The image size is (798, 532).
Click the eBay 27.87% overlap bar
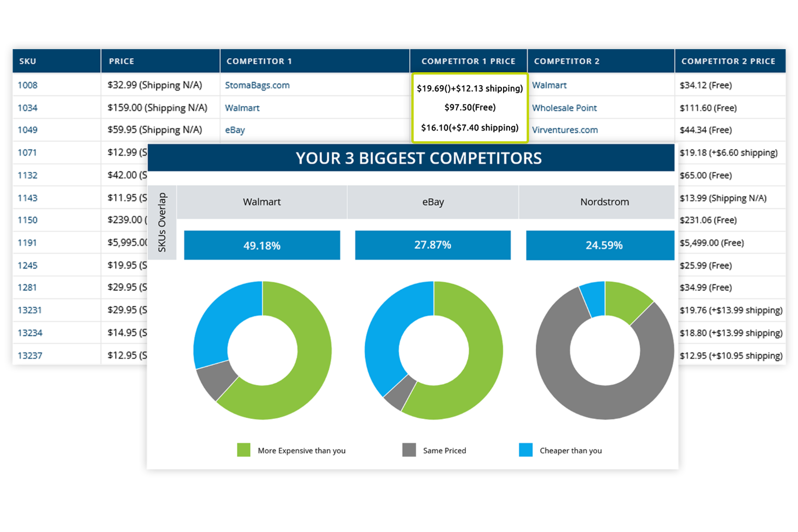click(432, 245)
